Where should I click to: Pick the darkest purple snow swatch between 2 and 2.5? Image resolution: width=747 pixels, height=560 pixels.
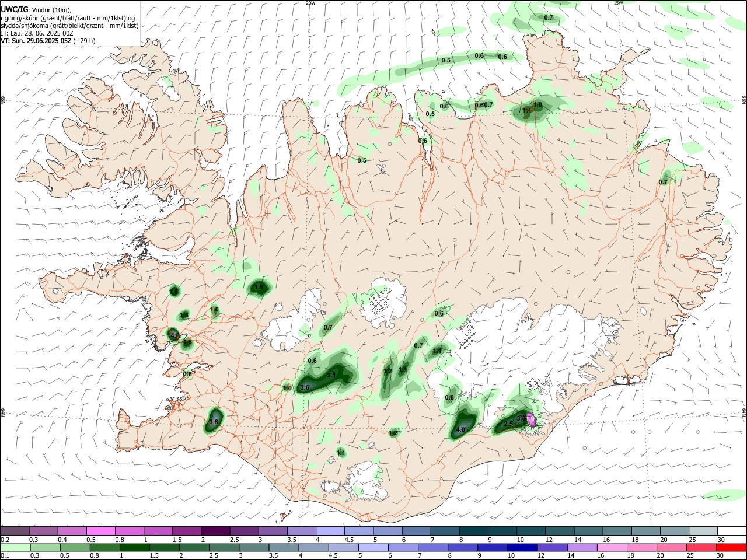215,531
